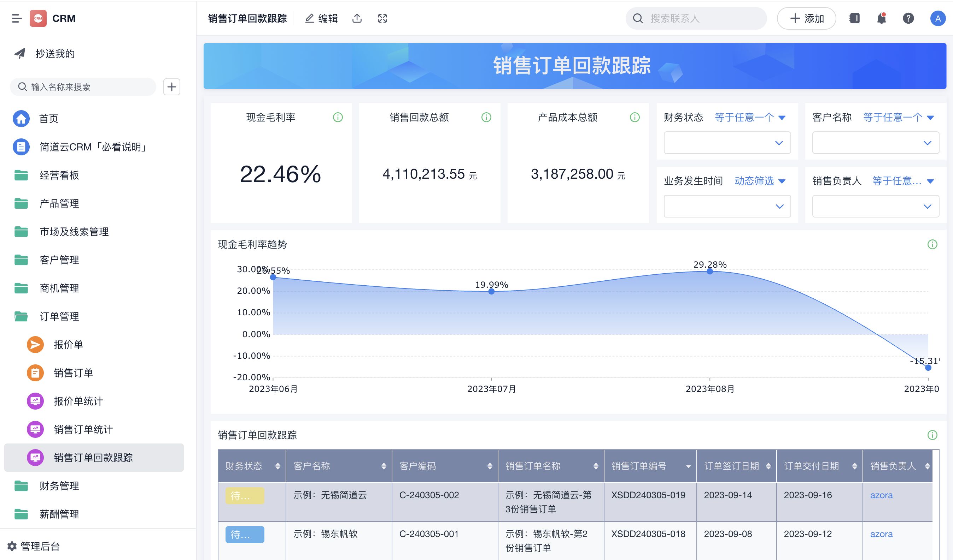Open the notification bell icon
The height and width of the screenshot is (560, 953).
(881, 18)
